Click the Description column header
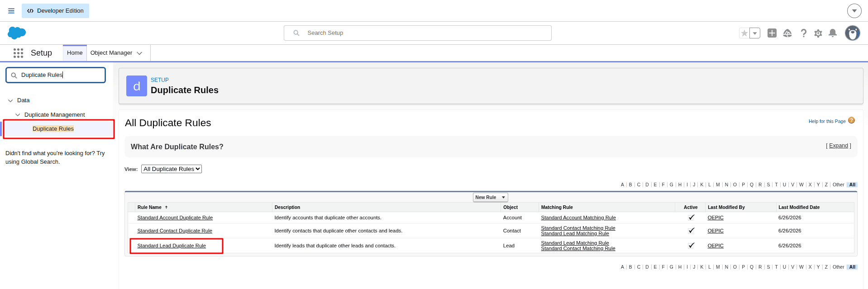868x289 pixels. [287, 208]
